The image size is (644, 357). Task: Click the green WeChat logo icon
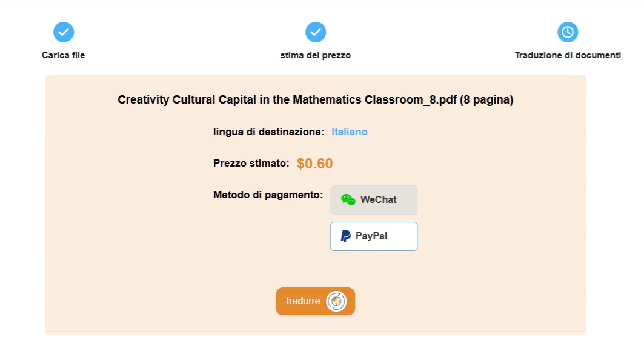(348, 199)
